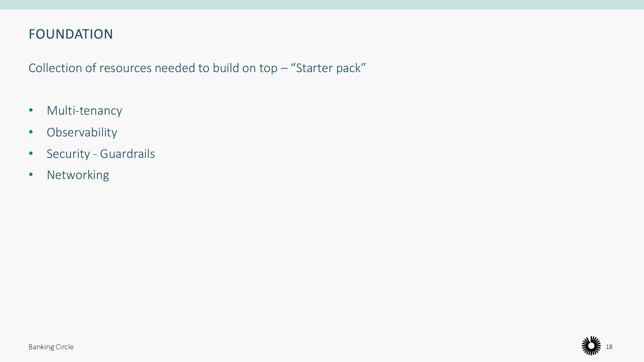644x362 pixels.
Task: Select the Observability bullet text
Action: [82, 132]
